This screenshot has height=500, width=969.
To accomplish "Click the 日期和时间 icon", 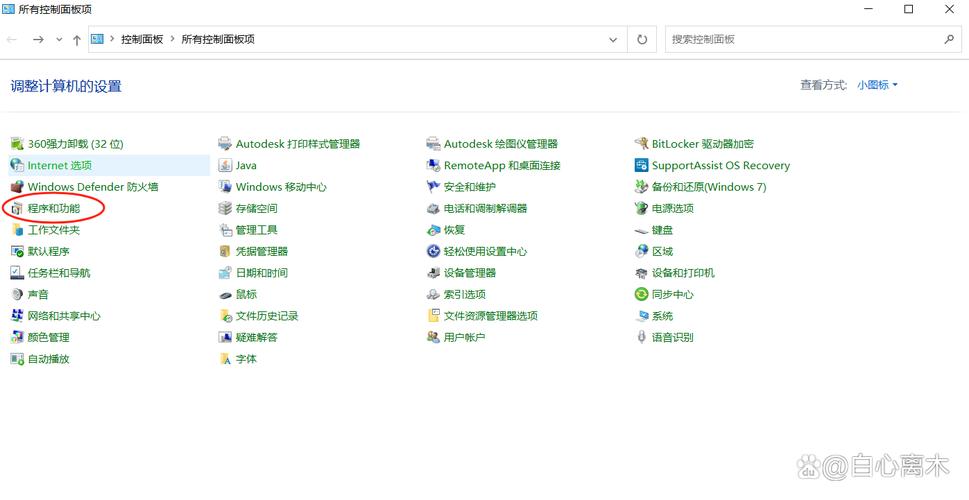I will [225, 273].
